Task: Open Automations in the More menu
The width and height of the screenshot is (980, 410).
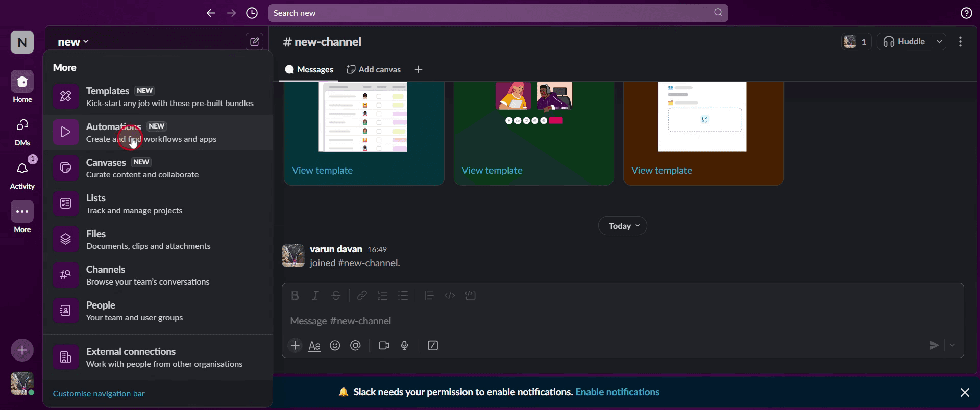Action: click(x=158, y=133)
